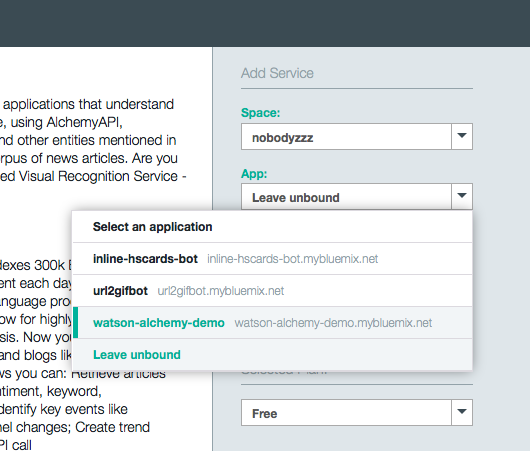Click text 'nel changes; Create trend'

tap(75, 427)
